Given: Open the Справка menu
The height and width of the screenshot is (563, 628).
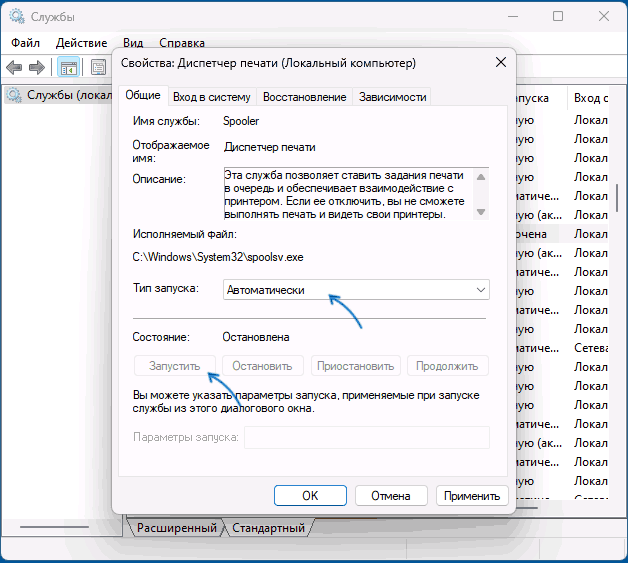Looking at the screenshot, I should tap(182, 43).
